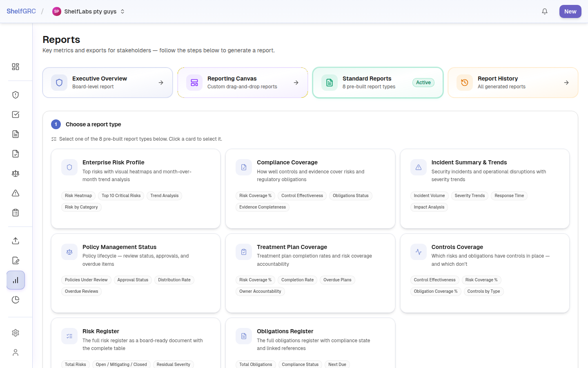
Task: Open the balance scales icon in sidebar
Action: 16,173
